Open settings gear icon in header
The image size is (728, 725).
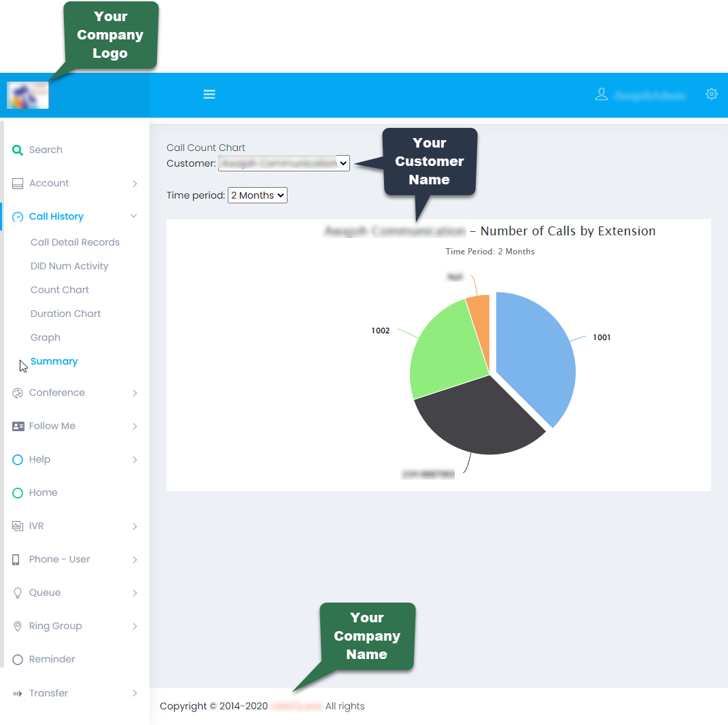coord(711,95)
